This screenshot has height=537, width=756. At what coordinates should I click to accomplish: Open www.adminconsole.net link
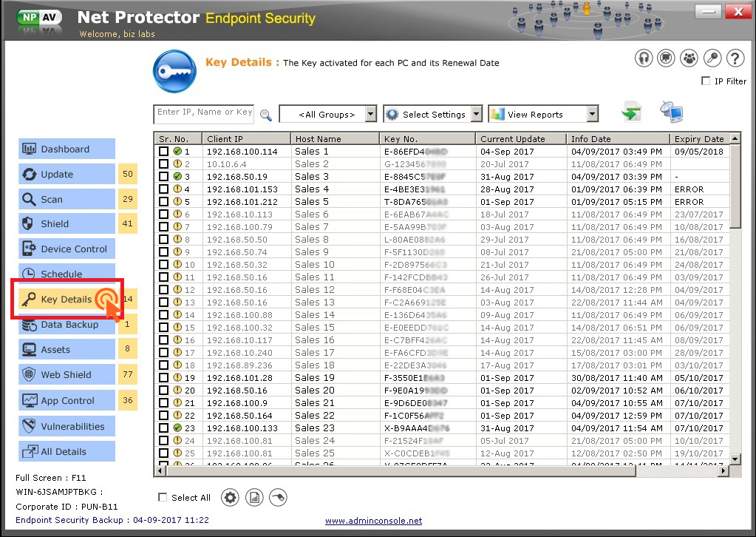click(374, 521)
